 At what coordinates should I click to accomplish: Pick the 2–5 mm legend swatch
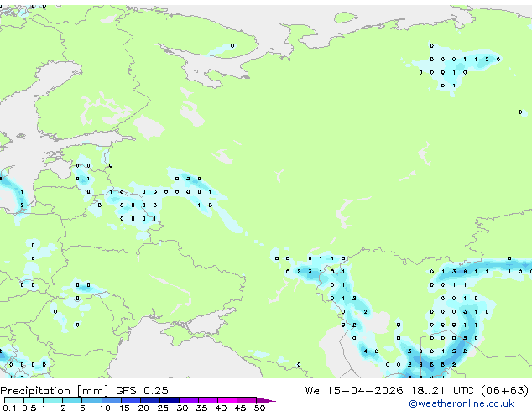pyautogui.click(x=73, y=400)
